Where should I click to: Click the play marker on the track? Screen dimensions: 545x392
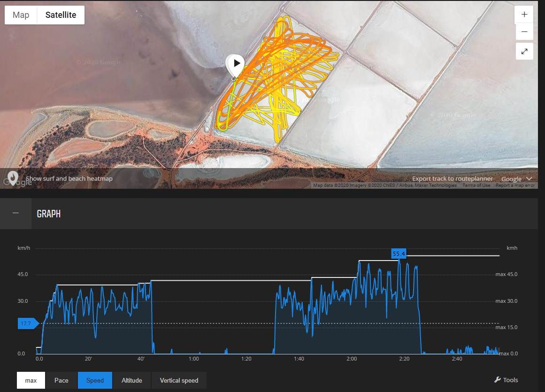[236, 63]
